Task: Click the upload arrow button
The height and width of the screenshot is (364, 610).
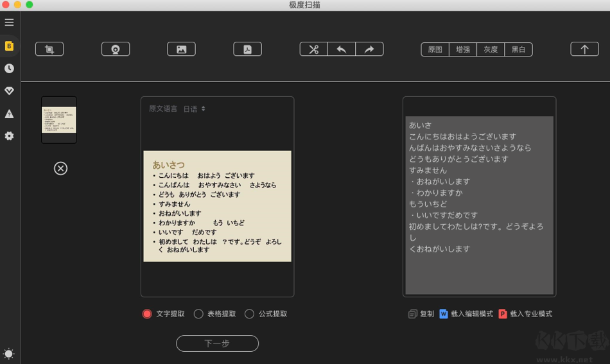Action: (x=585, y=49)
